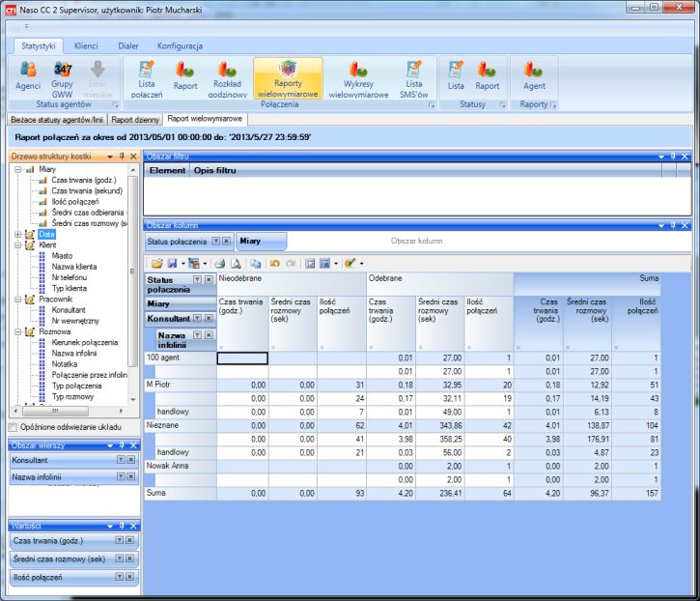The height and width of the screenshot is (601, 700).
Task: Click Średni czas rozmowy (sek) value field
Action: point(73,558)
